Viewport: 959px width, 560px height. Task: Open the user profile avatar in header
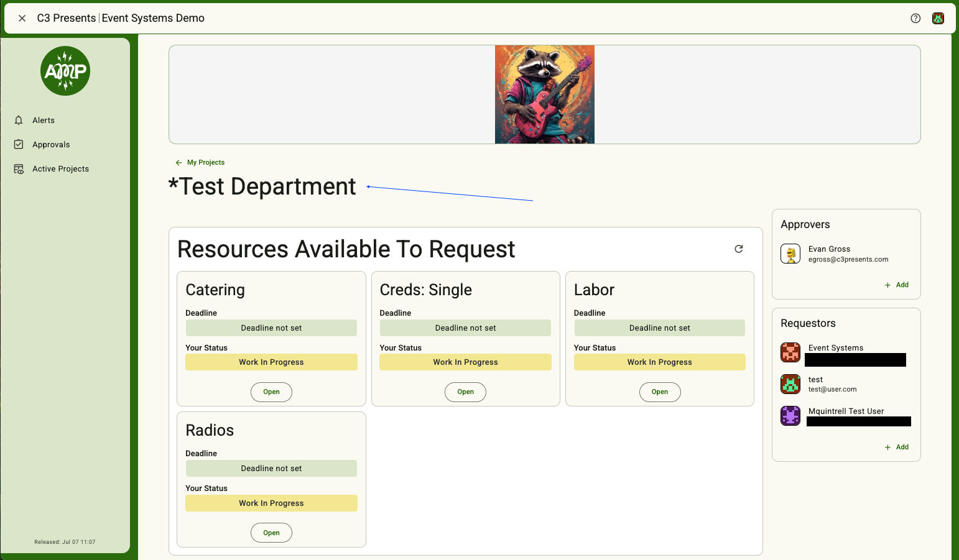point(938,18)
